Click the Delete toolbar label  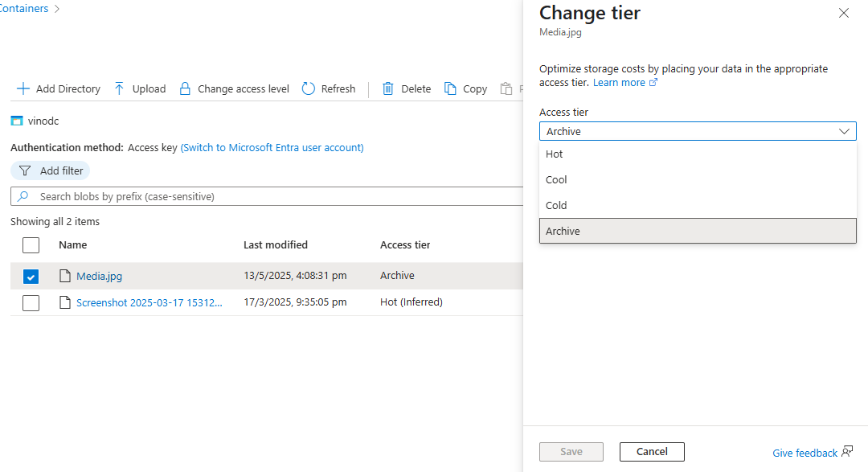pyautogui.click(x=416, y=88)
